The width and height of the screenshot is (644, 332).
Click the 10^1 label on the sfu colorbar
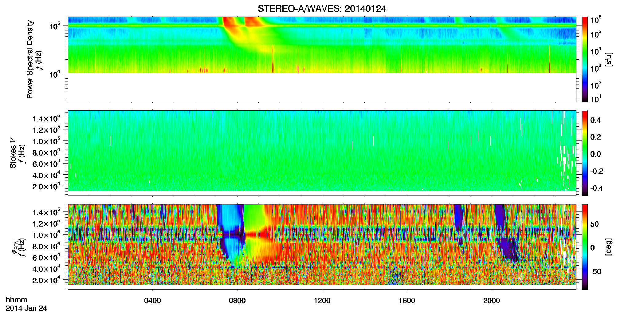tap(596, 99)
